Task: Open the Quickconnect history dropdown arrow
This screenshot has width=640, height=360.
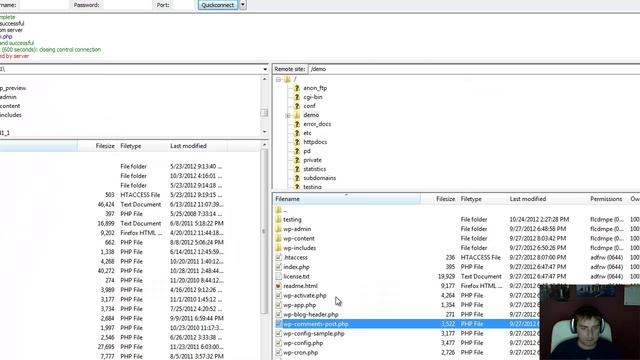Action: click(243, 5)
